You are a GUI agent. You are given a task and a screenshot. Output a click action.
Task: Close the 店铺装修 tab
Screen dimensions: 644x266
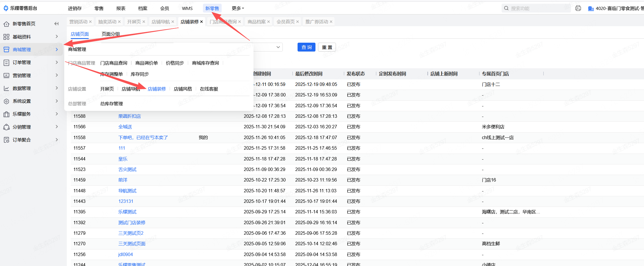(x=201, y=22)
